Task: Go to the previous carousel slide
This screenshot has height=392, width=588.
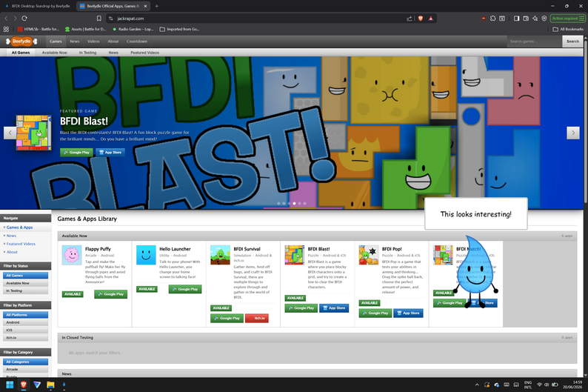Action: click(x=10, y=133)
